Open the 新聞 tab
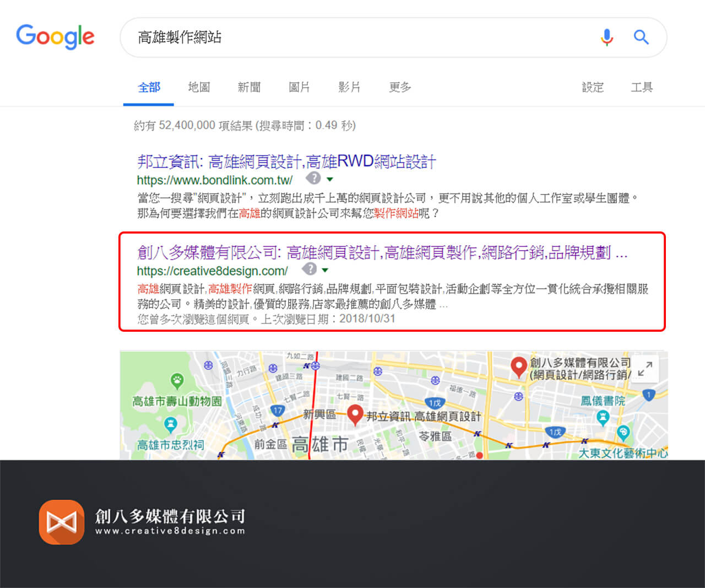 pyautogui.click(x=249, y=87)
